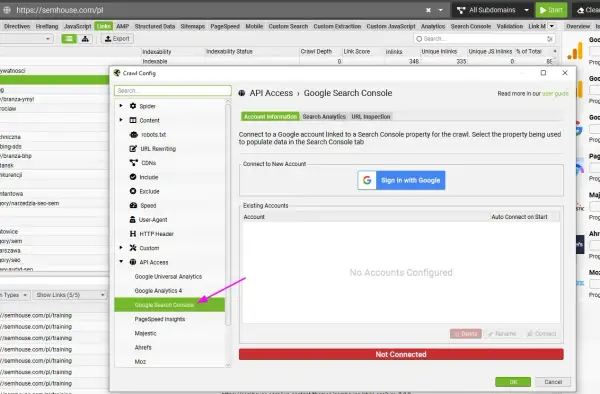Click the Export button
Screen dimensions: 600x394
(x=117, y=39)
